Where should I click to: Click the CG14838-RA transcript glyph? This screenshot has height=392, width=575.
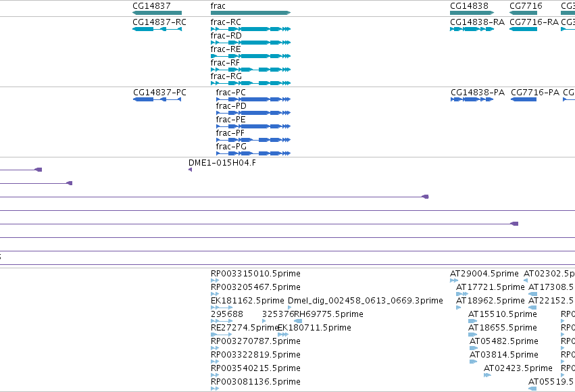coord(472,29)
